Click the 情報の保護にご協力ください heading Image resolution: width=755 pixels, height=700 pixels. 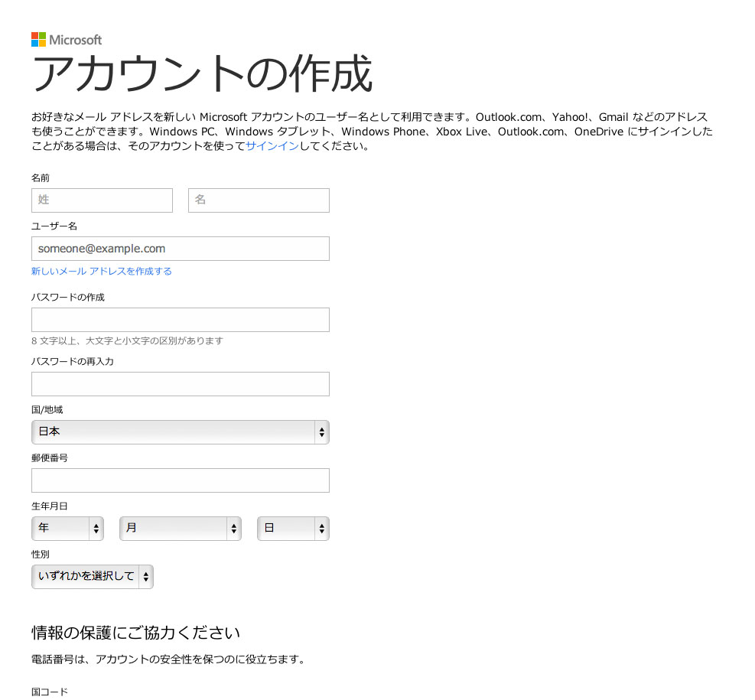point(136,633)
